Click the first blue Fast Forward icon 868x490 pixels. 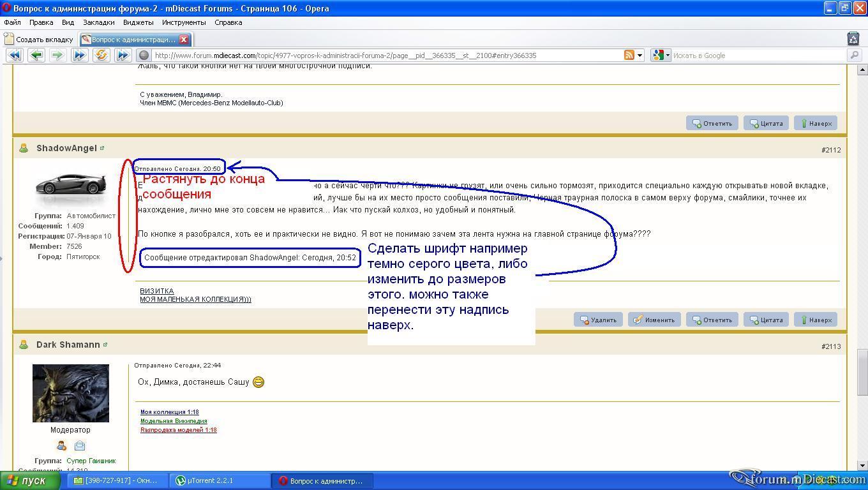[79, 56]
